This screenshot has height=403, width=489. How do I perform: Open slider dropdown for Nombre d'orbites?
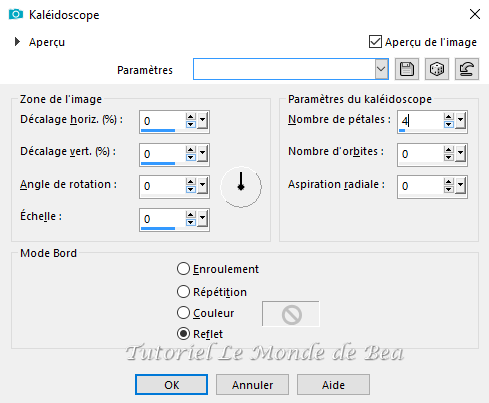click(460, 154)
